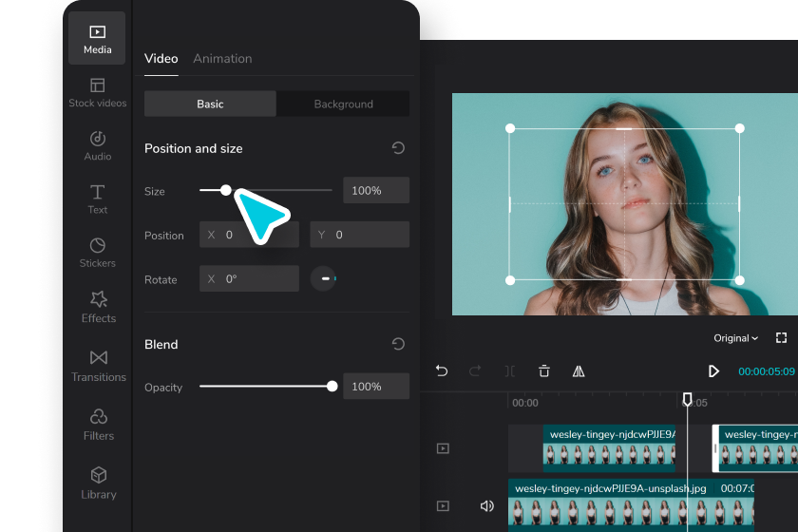Click top-left corner handle of selection box

(510, 128)
